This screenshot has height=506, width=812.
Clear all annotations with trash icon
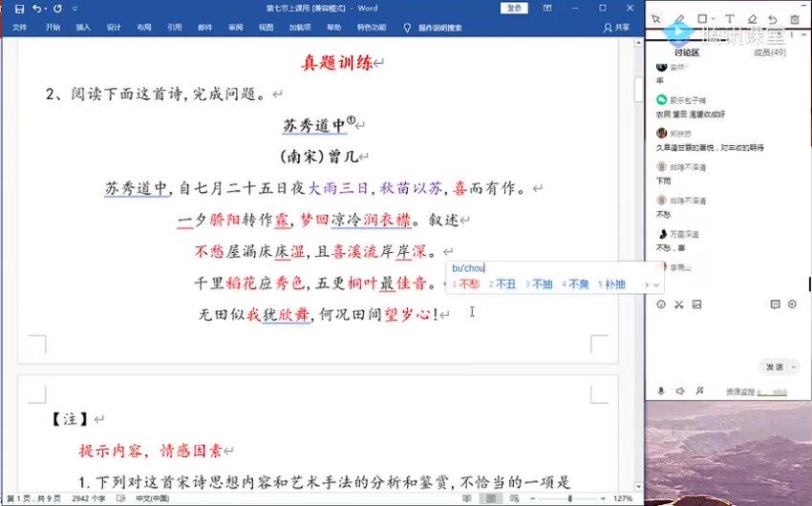pos(795,19)
